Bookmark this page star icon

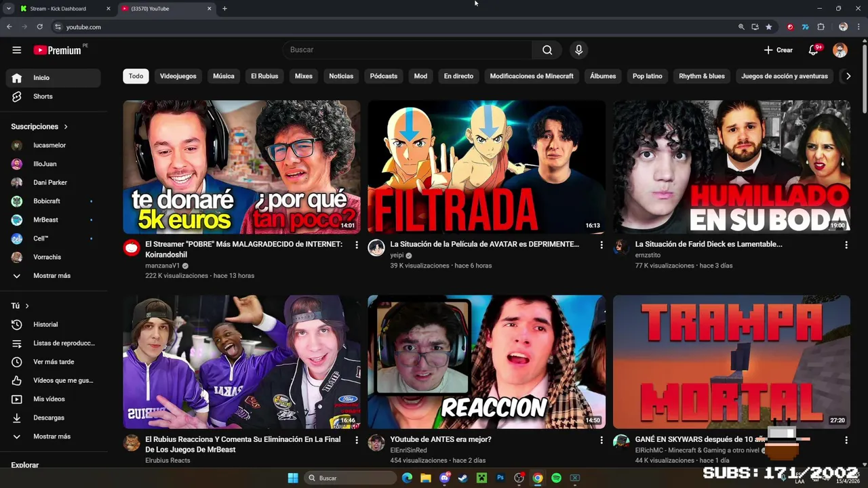[x=768, y=27]
